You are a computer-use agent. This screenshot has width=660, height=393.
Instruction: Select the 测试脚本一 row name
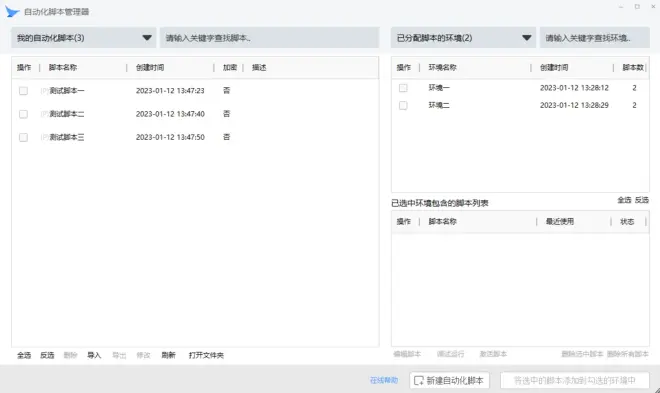click(x=67, y=90)
